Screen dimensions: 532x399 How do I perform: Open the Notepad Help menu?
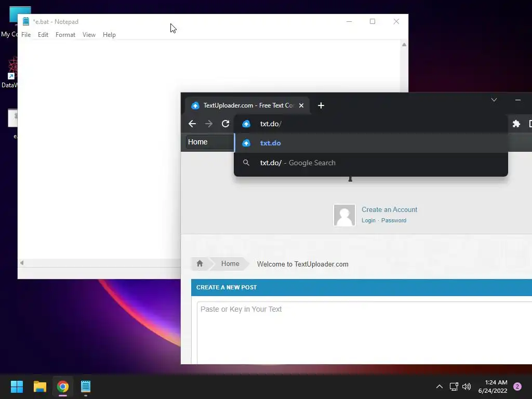pos(109,35)
